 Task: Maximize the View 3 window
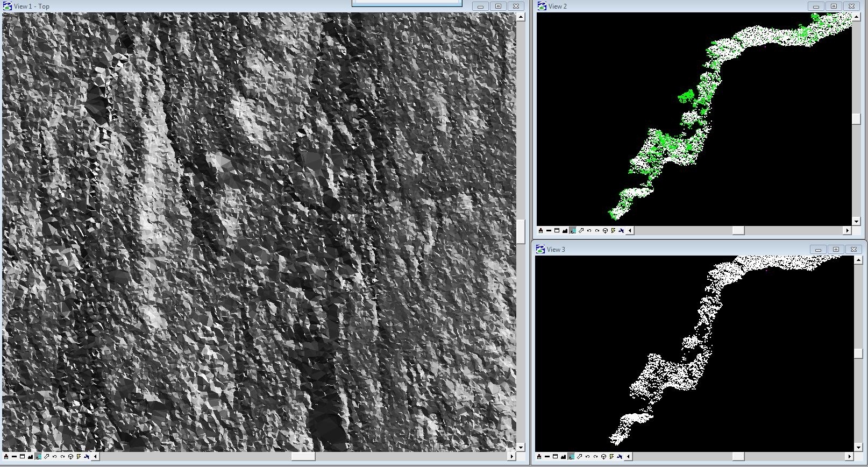836,250
